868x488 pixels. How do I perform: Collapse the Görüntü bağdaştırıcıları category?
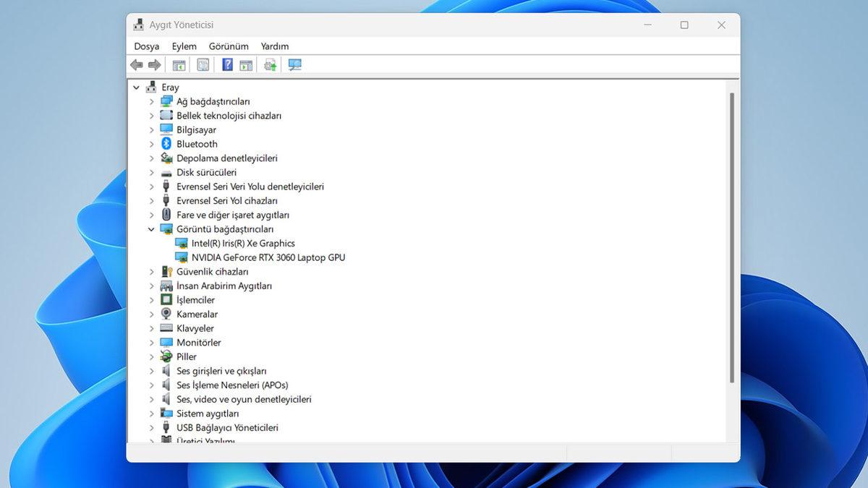(152, 229)
